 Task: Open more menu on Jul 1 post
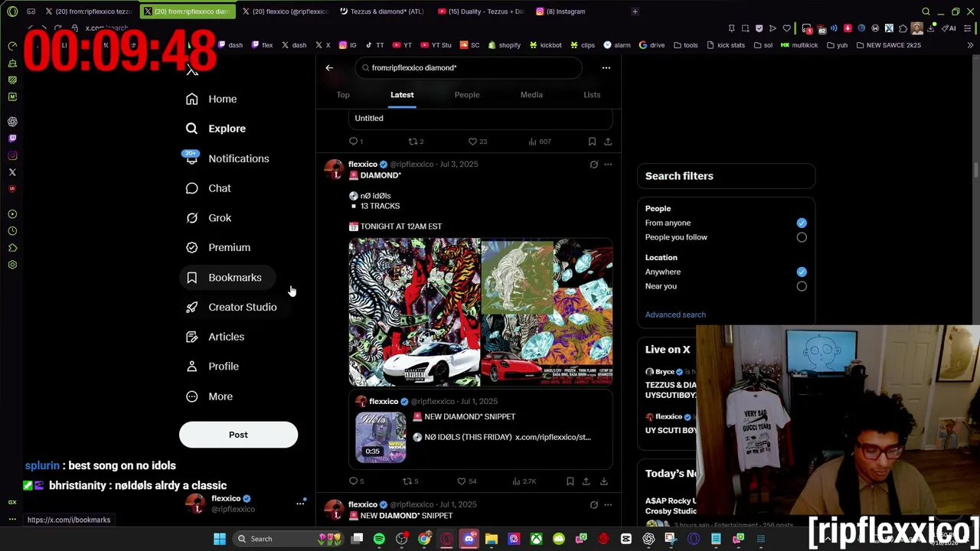pyautogui.click(x=608, y=504)
